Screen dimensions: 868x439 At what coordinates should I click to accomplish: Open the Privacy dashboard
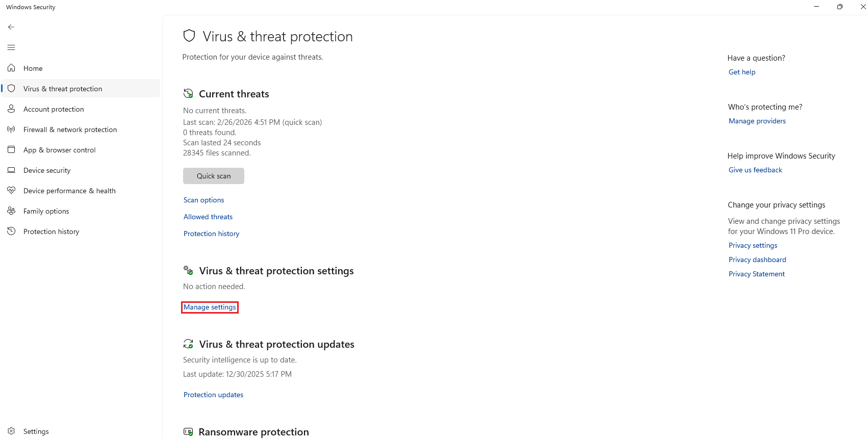point(757,259)
